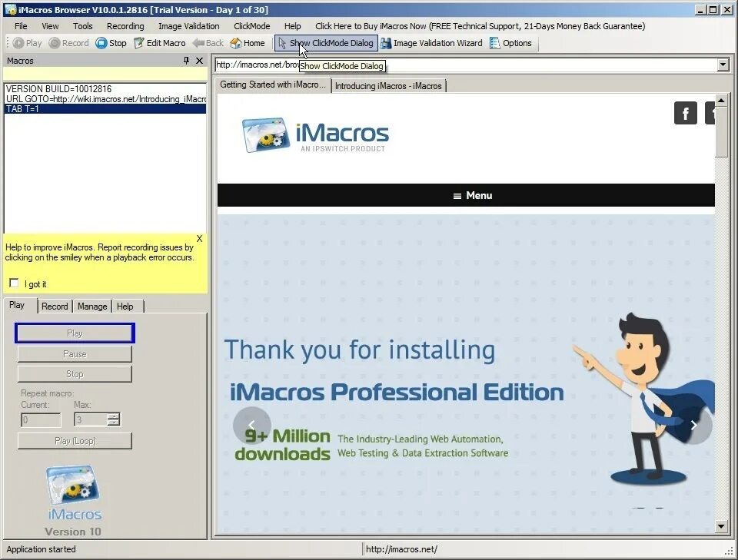Image resolution: width=738 pixels, height=560 pixels.
Task: Switch to Getting Started with iMacros tab
Action: [272, 84]
